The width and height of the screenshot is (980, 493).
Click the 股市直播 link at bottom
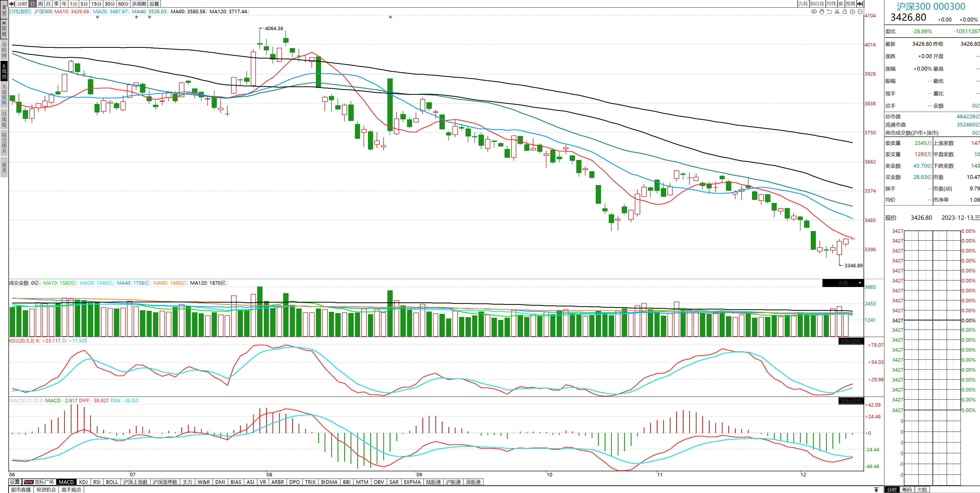click(21, 490)
